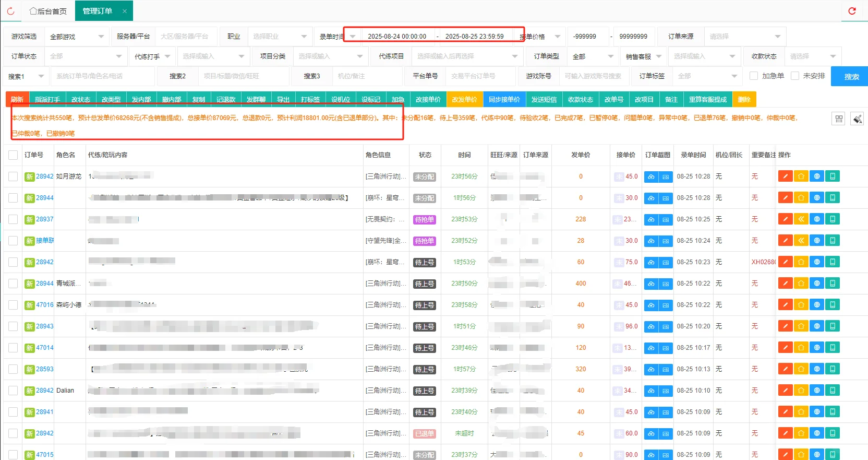Click the brush clear-format icon above table

click(857, 119)
